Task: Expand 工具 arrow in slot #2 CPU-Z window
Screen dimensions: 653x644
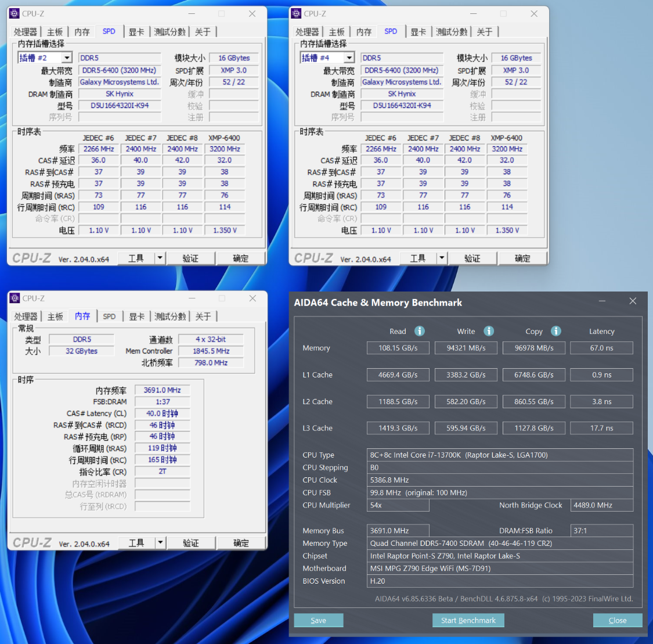Action: click(160, 258)
